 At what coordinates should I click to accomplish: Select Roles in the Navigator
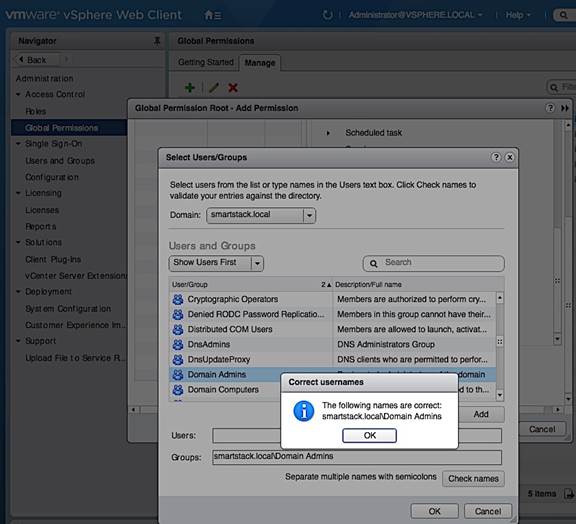(x=36, y=111)
